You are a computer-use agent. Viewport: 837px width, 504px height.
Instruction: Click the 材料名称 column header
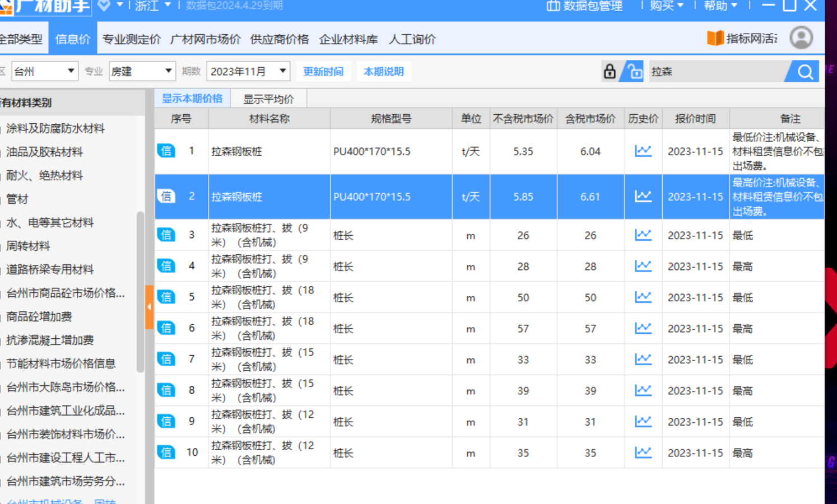coord(269,119)
